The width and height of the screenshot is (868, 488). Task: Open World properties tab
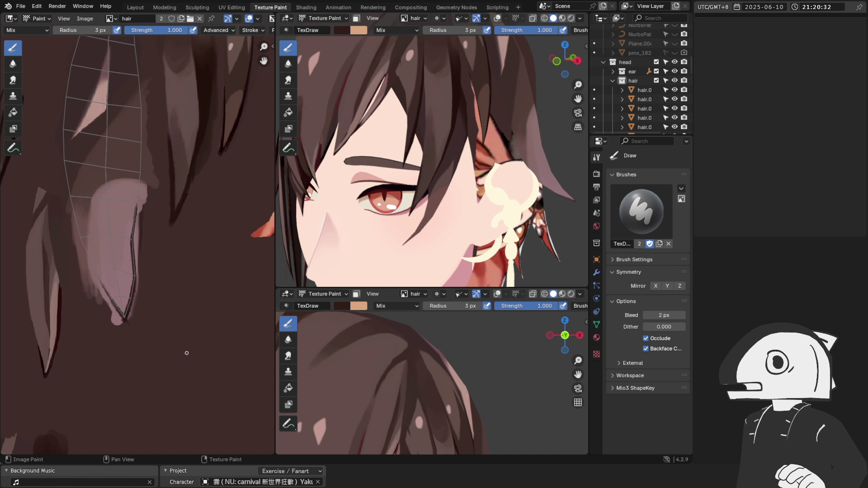pos(596,226)
